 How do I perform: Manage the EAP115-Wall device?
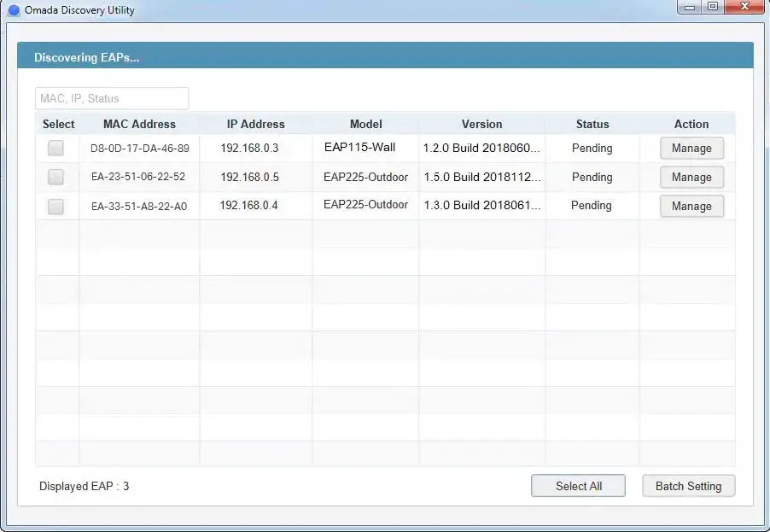[691, 149]
